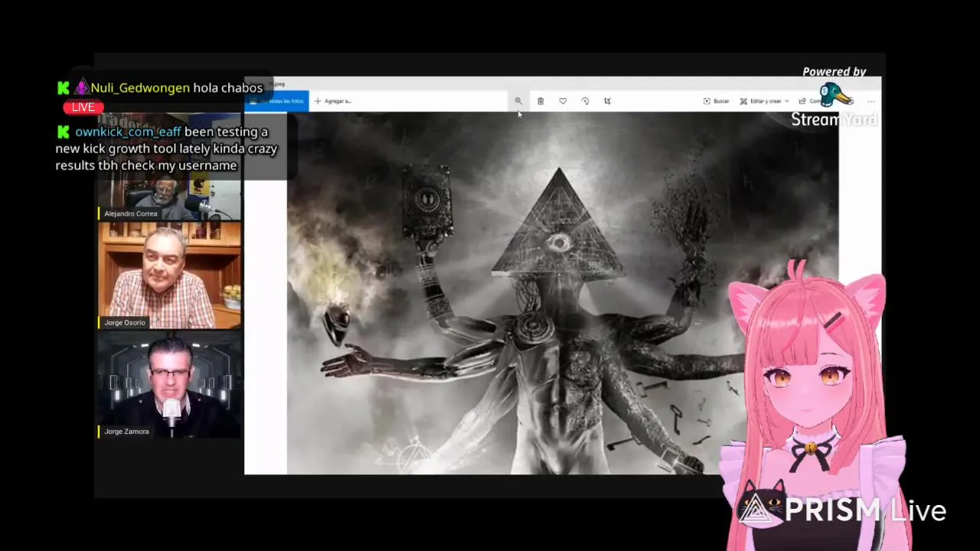
Task: Click Jorge Osorio's webcam thumbnail
Action: click(169, 275)
